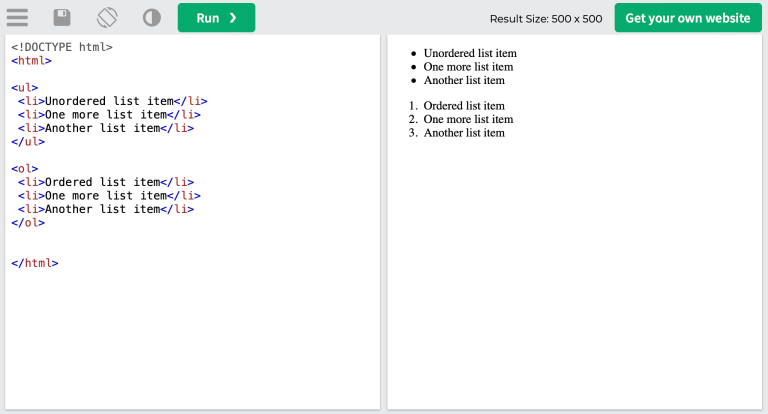Click the closing </ol> tag in code
The width and height of the screenshot is (768, 414).
(x=28, y=222)
